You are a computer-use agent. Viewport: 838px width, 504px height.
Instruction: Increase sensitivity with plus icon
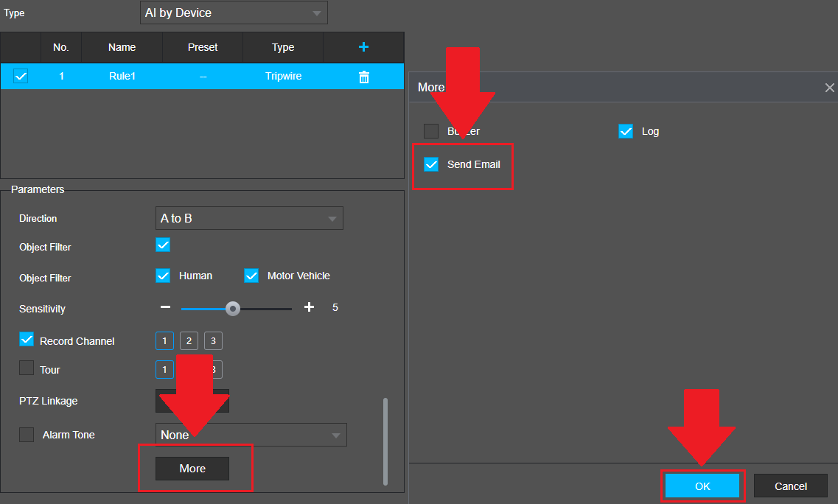[309, 307]
